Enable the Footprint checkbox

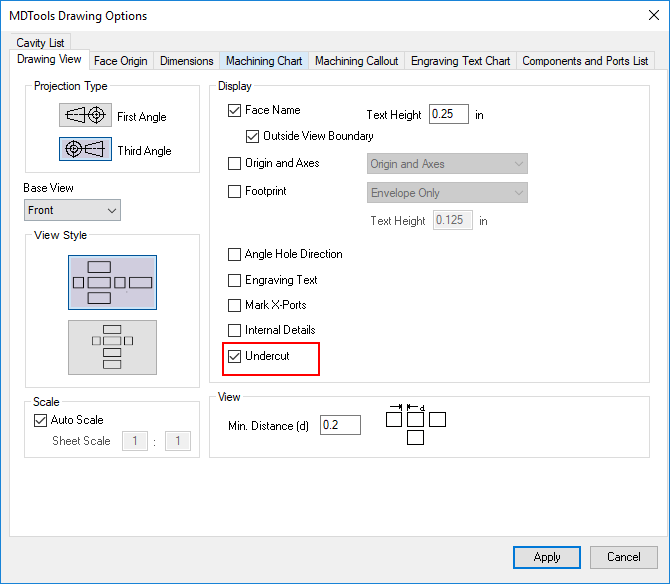tap(235, 191)
